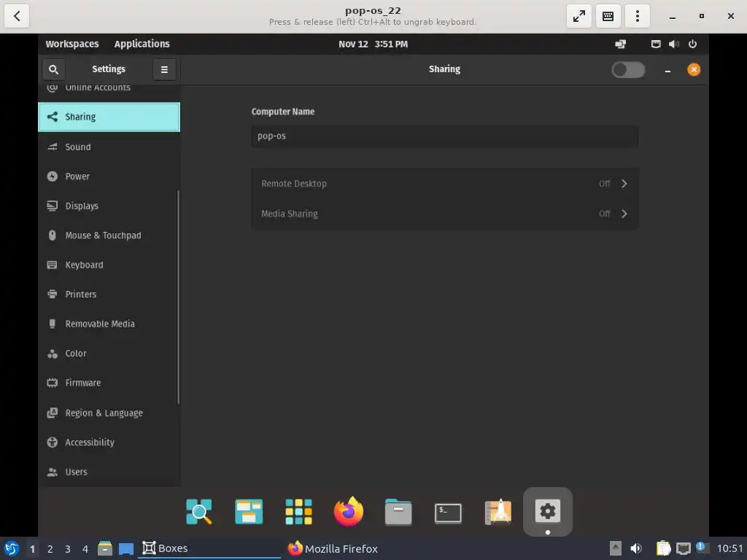Image resolution: width=747 pixels, height=560 pixels.
Task: Click the Printers icon in sidebar
Action: [x=53, y=295]
